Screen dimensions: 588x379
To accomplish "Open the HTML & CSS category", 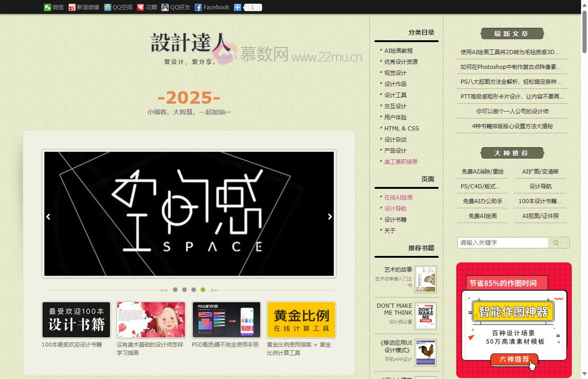I will click(401, 129).
